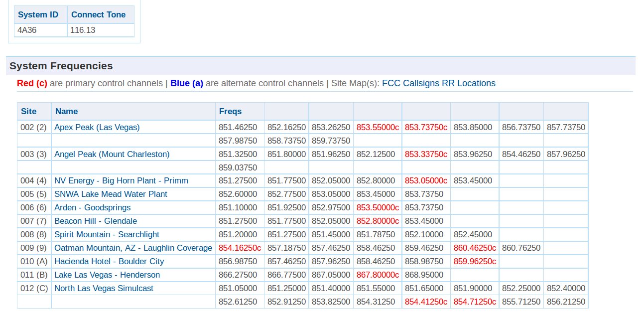
Task: Open Oatman Mountain, AZ - Laughlin Coverage link
Action: (133, 248)
